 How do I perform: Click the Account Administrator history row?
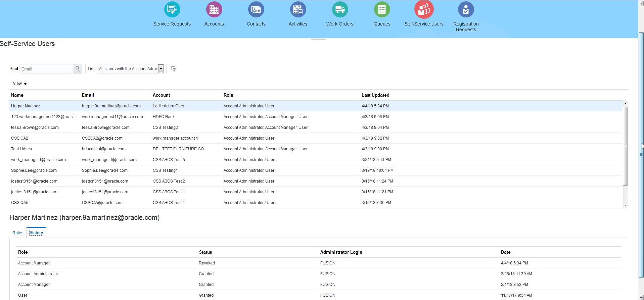[x=319, y=274]
